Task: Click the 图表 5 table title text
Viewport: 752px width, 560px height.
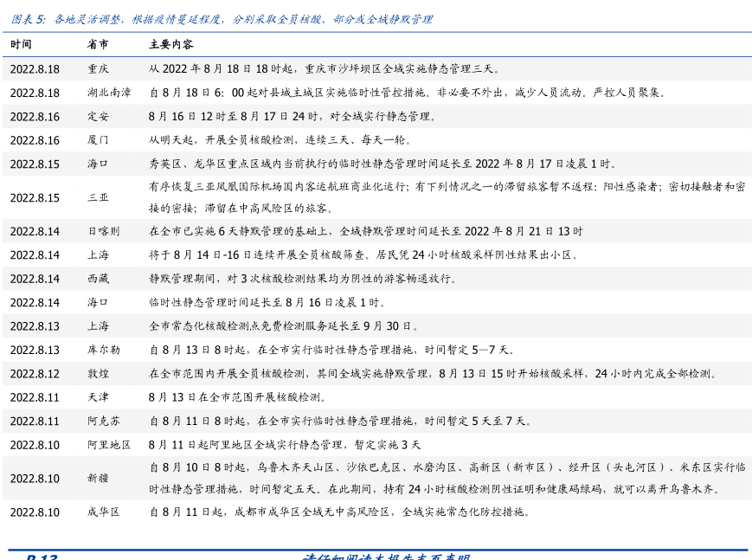Action: point(222,19)
